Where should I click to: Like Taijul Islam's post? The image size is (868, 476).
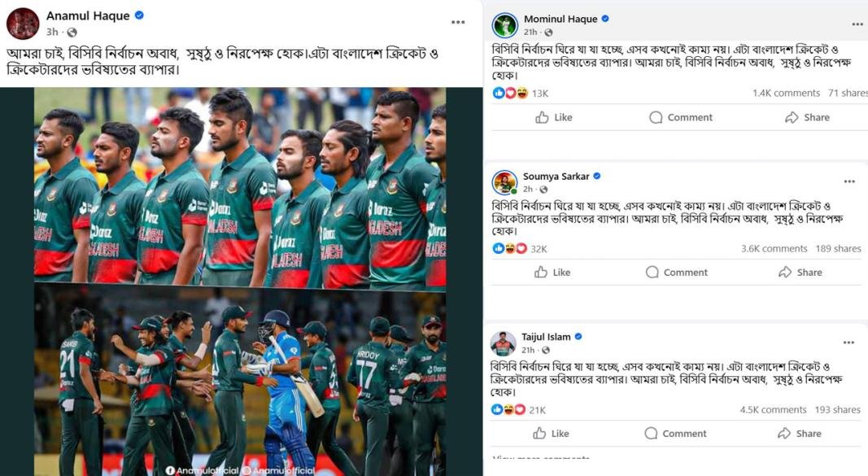[552, 434]
